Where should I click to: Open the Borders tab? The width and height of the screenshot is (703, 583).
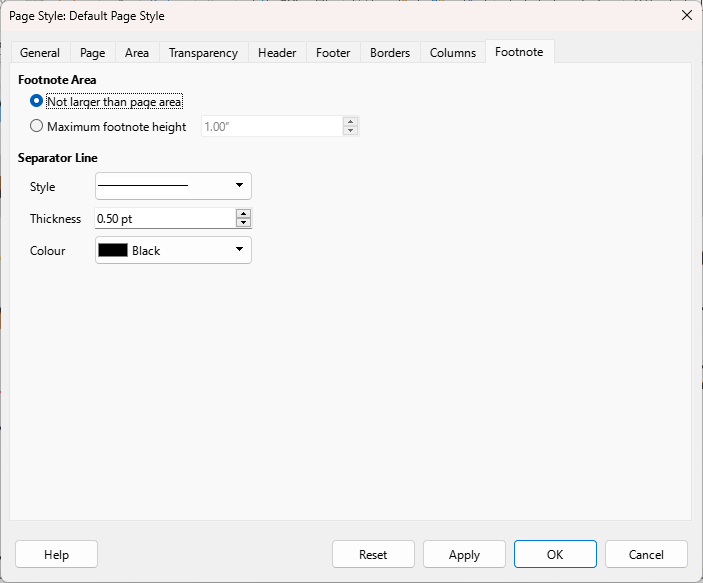click(390, 53)
